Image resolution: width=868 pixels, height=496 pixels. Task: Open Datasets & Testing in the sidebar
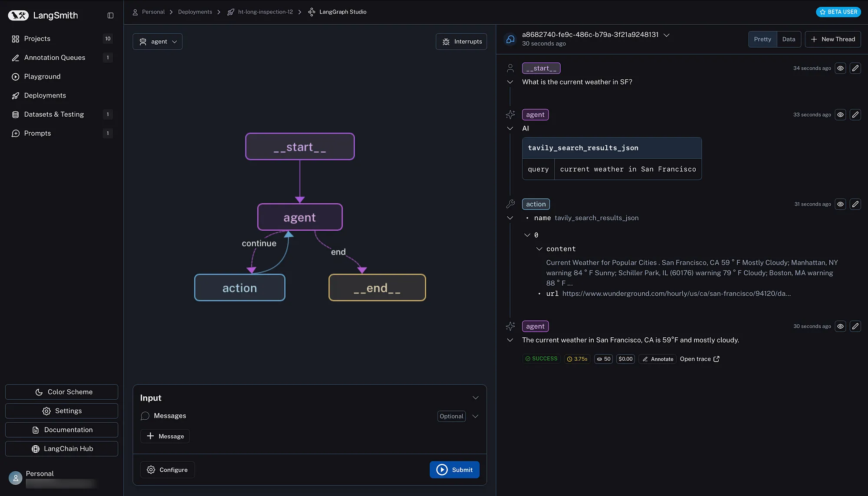tap(62, 114)
